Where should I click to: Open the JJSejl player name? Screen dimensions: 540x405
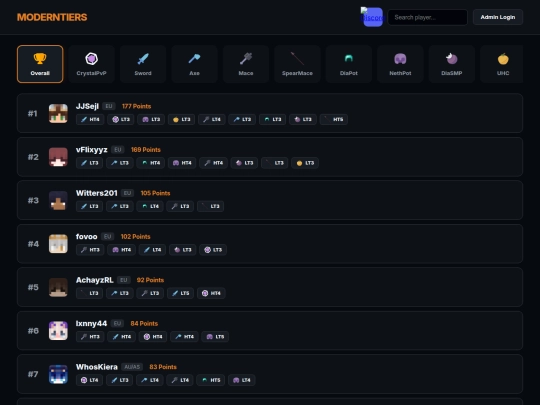(87, 106)
